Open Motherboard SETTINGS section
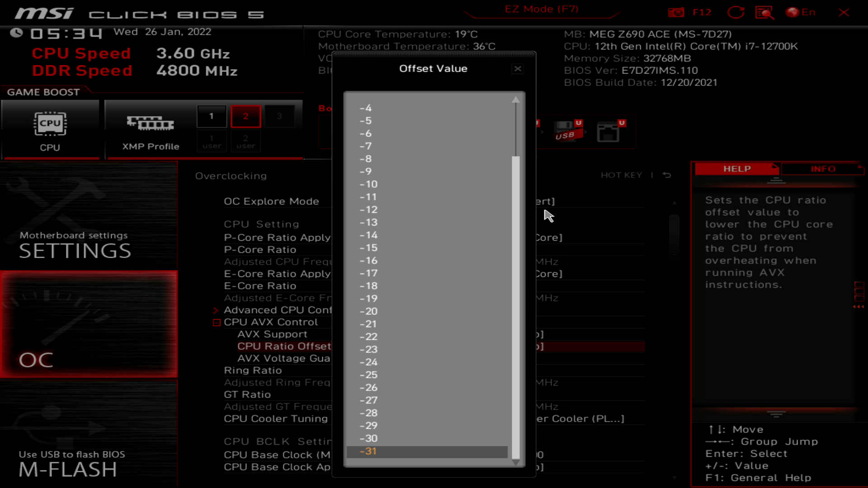This screenshot has width=868, height=488. pos(89,216)
